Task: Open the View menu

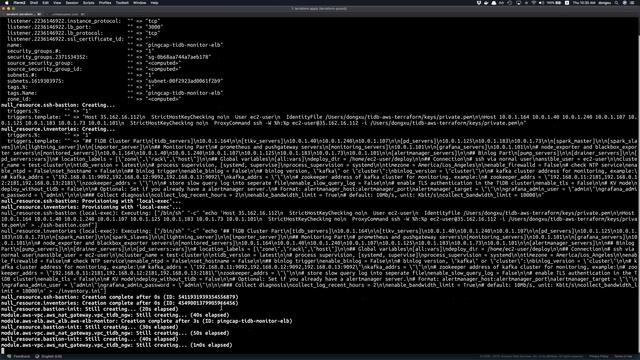Action: click(57, 2)
